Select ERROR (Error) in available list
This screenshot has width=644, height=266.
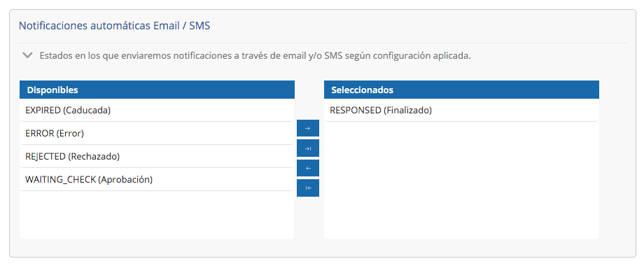click(157, 133)
